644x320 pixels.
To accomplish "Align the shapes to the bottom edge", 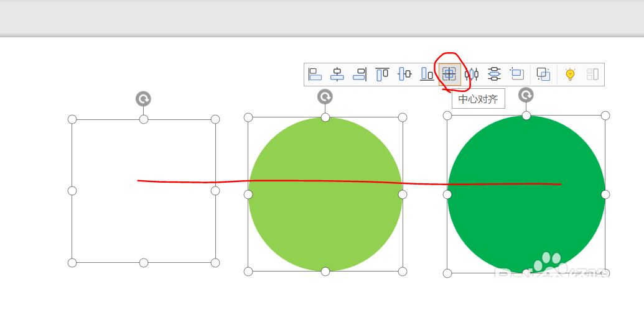I will (x=427, y=75).
